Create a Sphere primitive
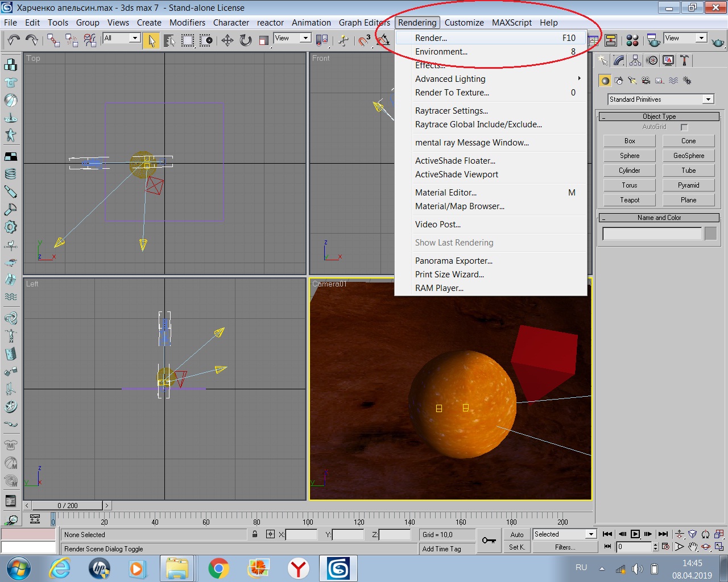Viewport: 728px width, 582px height. 630,156
